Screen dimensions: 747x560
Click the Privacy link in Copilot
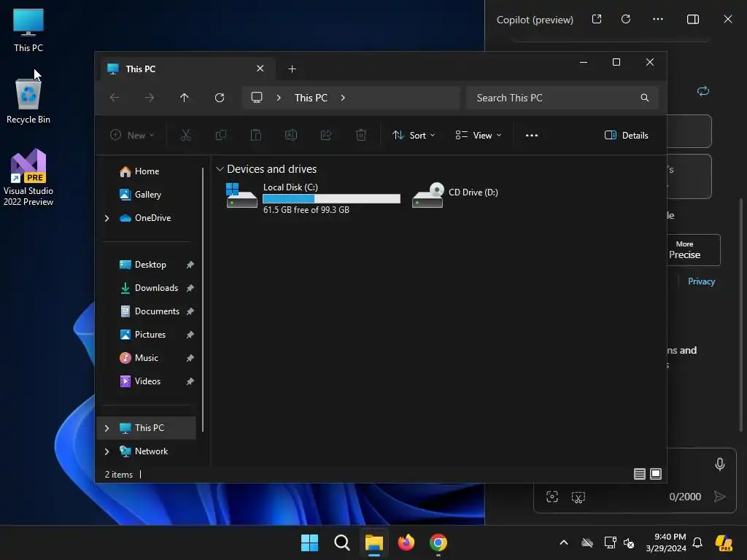pos(701,281)
